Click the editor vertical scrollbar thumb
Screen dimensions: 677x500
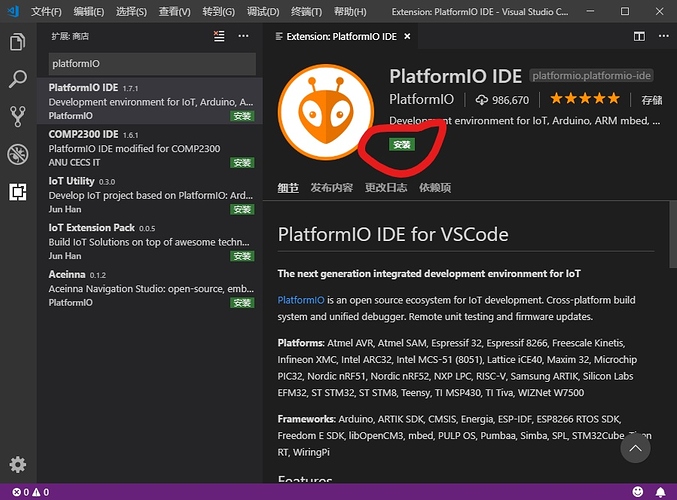click(673, 234)
